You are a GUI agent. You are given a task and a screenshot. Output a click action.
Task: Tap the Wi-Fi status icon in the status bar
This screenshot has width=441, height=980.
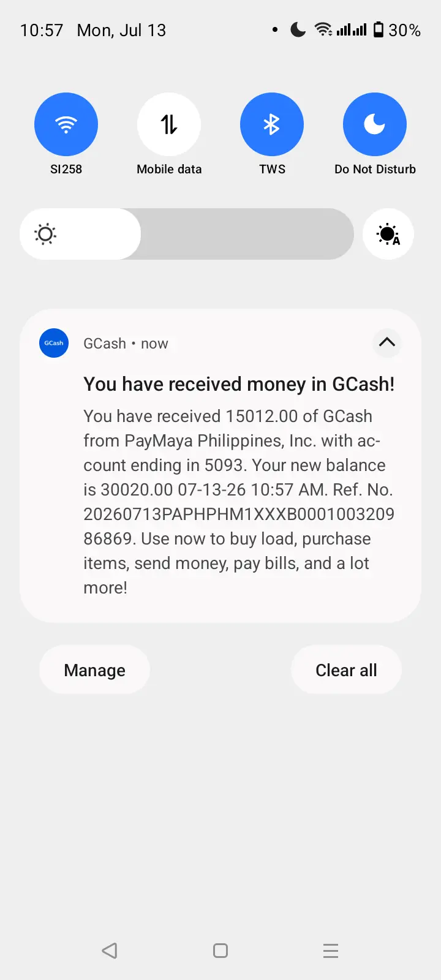pos(323,29)
